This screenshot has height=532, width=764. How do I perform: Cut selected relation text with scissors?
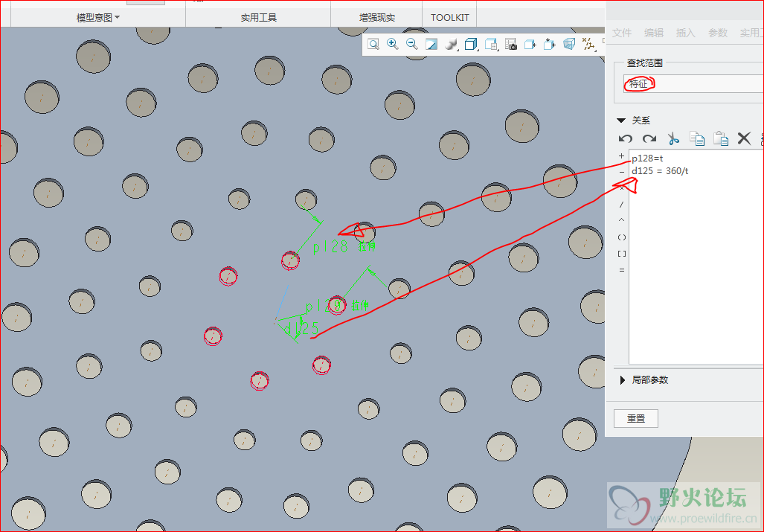tap(673, 139)
